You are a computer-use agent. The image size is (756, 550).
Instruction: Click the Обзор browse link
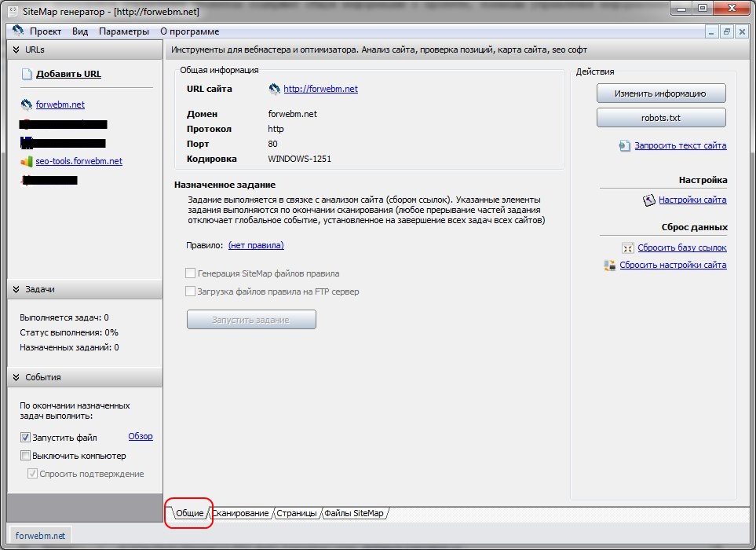pyautogui.click(x=140, y=437)
